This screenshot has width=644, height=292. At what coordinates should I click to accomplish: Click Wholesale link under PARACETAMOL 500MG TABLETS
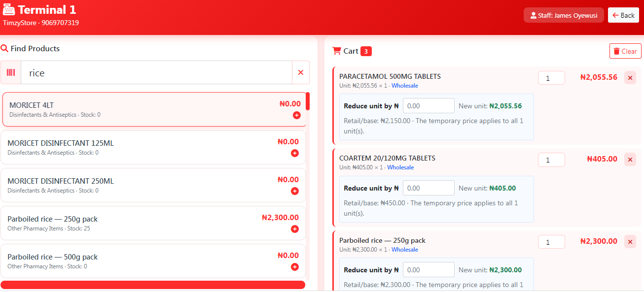point(405,86)
